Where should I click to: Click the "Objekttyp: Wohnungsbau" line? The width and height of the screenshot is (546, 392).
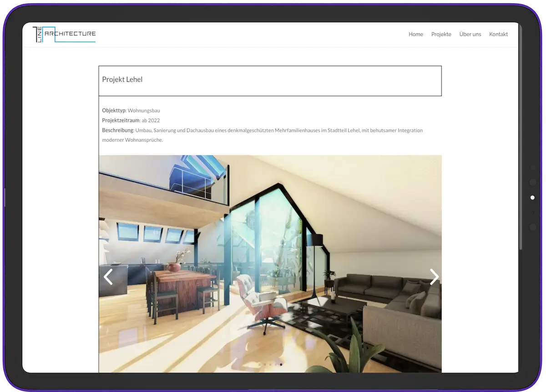[131, 111]
